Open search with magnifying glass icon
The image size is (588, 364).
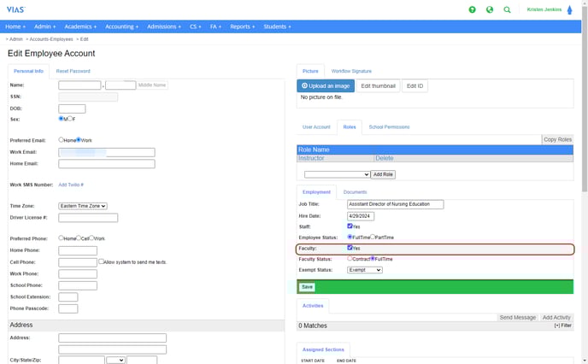click(508, 9)
